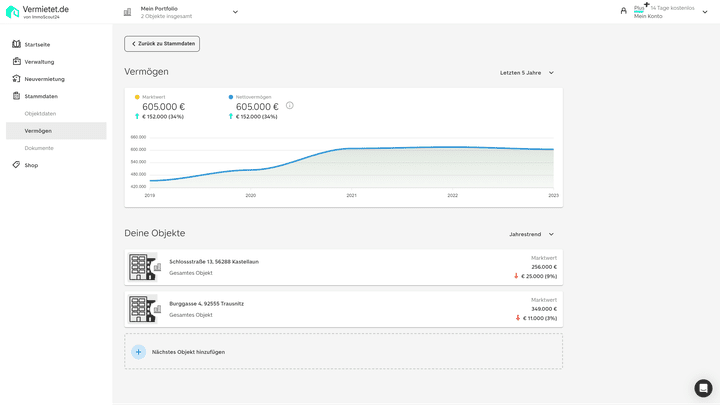Open Dokumente in the sidebar
This screenshot has height=405, width=720.
pos(39,148)
